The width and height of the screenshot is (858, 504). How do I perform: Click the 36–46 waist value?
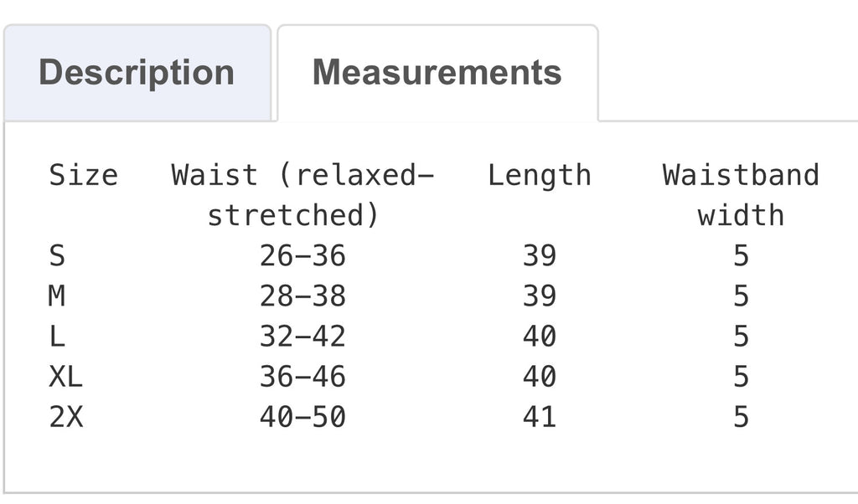[302, 377]
